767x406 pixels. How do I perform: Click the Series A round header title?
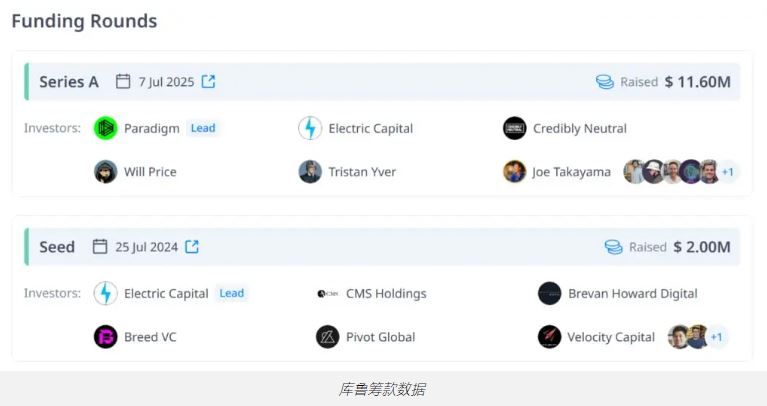pyautogui.click(x=69, y=82)
